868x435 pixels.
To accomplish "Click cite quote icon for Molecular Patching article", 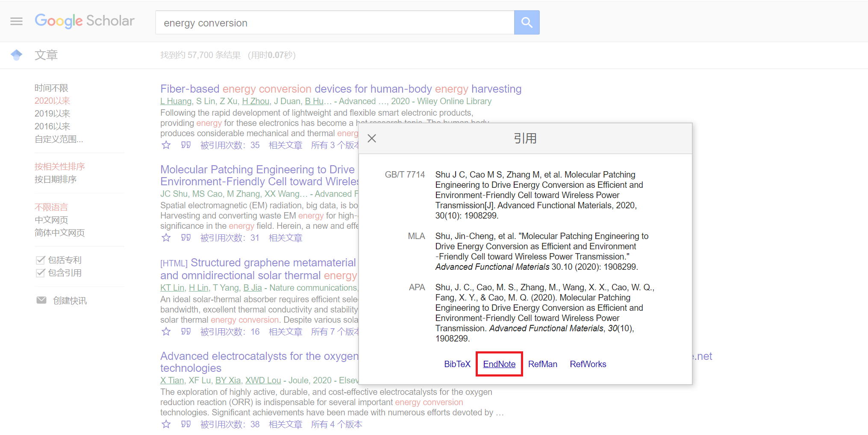I will tap(186, 238).
